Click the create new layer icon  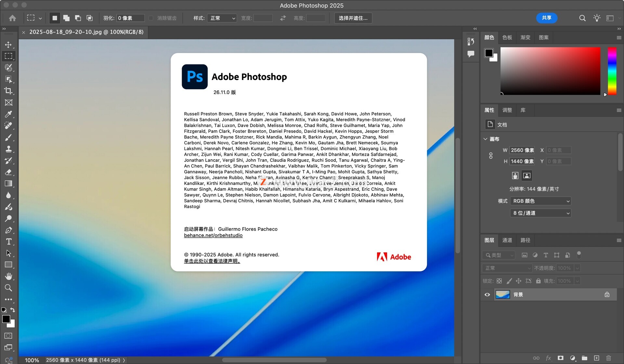(596, 358)
